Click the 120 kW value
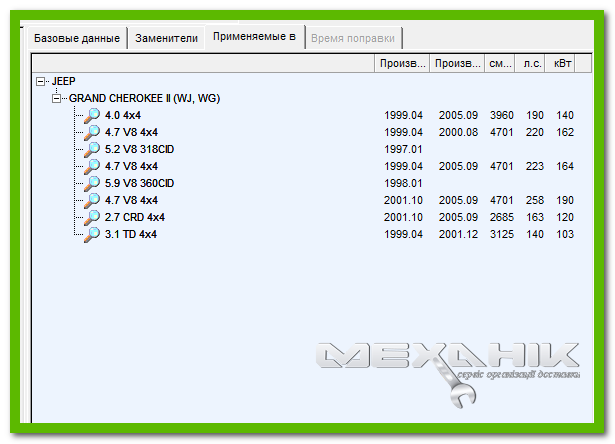 (565, 217)
